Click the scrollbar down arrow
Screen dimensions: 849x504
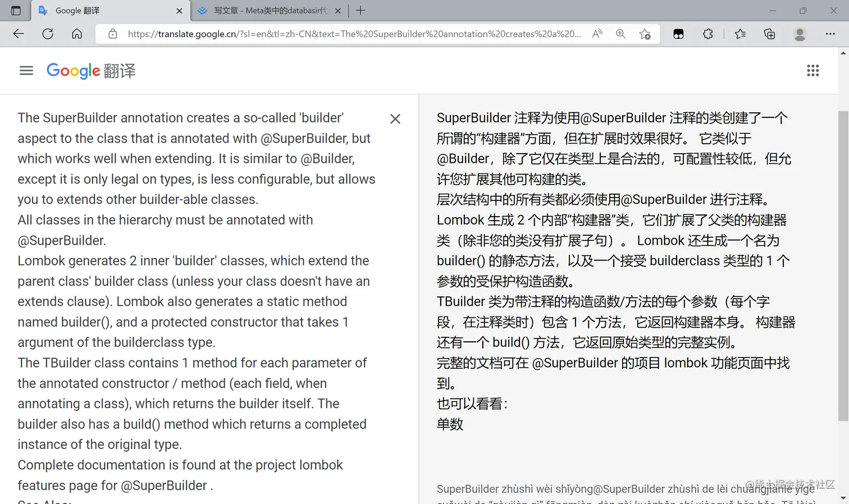pyautogui.click(x=843, y=498)
